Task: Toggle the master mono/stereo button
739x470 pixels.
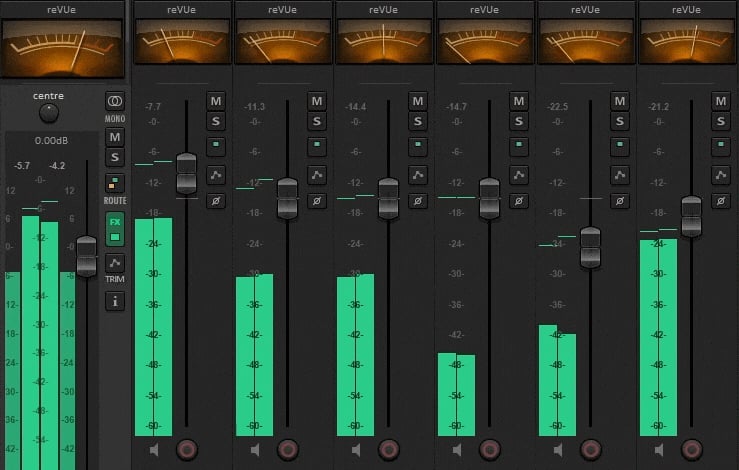Action: pyautogui.click(x=115, y=102)
